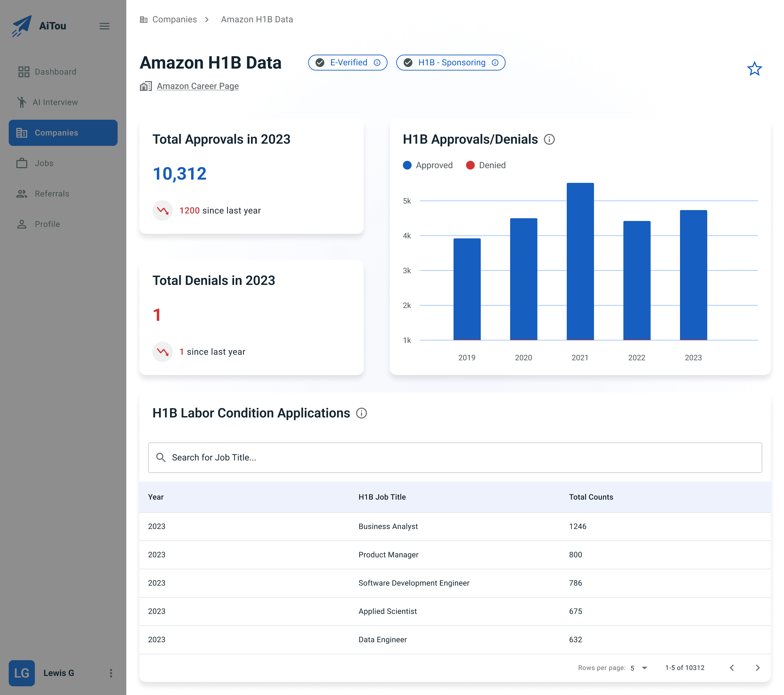Image resolution: width=784 pixels, height=695 pixels.
Task: Click the 1200 since last year text
Action: (220, 210)
